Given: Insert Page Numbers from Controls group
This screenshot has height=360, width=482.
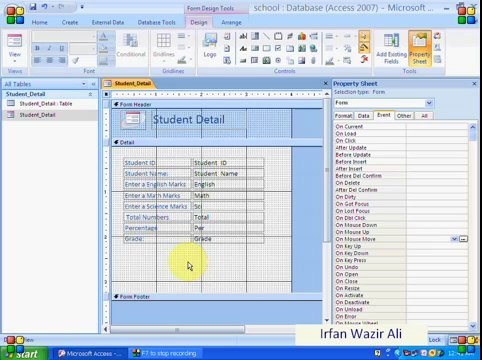Looking at the screenshot, I should (x=227, y=49).
